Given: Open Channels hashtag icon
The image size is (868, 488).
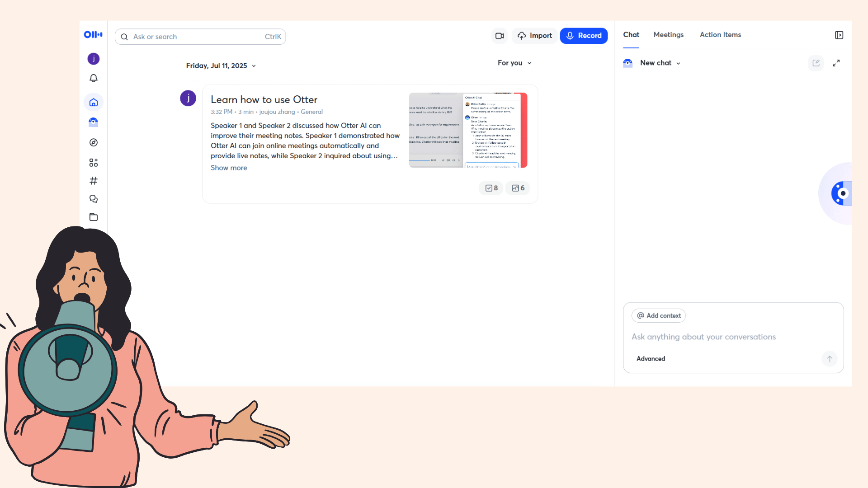Looking at the screenshot, I should [94, 181].
